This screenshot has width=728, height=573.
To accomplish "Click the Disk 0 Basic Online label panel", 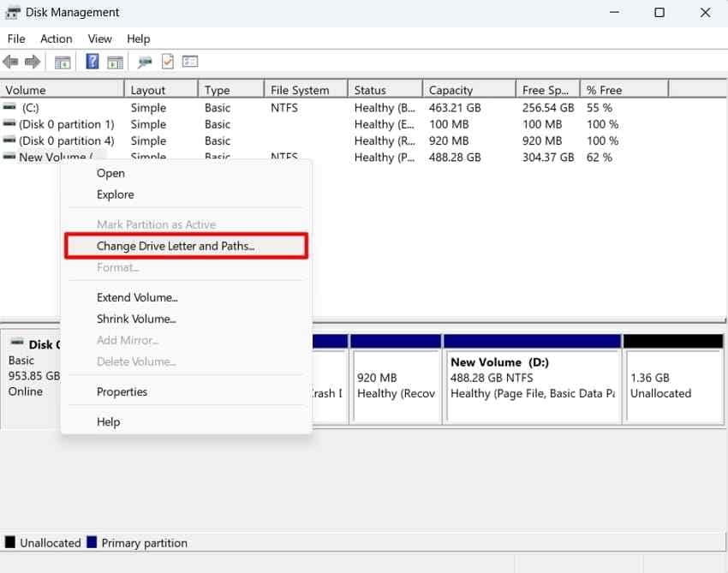I will pos(32,379).
